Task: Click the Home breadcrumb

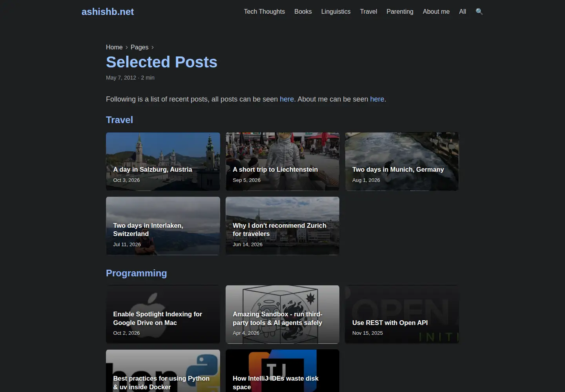Action: pos(114,47)
